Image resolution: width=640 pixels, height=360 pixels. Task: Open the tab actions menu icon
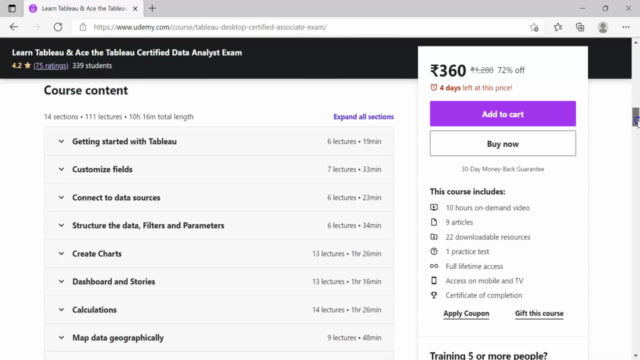(12, 9)
